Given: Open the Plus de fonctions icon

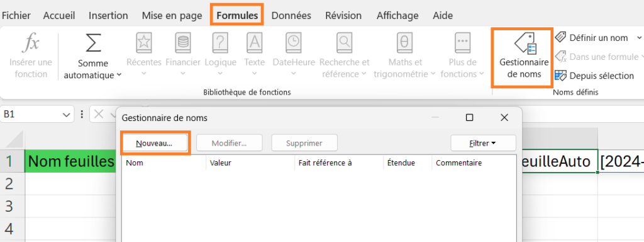Looking at the screenshot, I should point(462,43).
